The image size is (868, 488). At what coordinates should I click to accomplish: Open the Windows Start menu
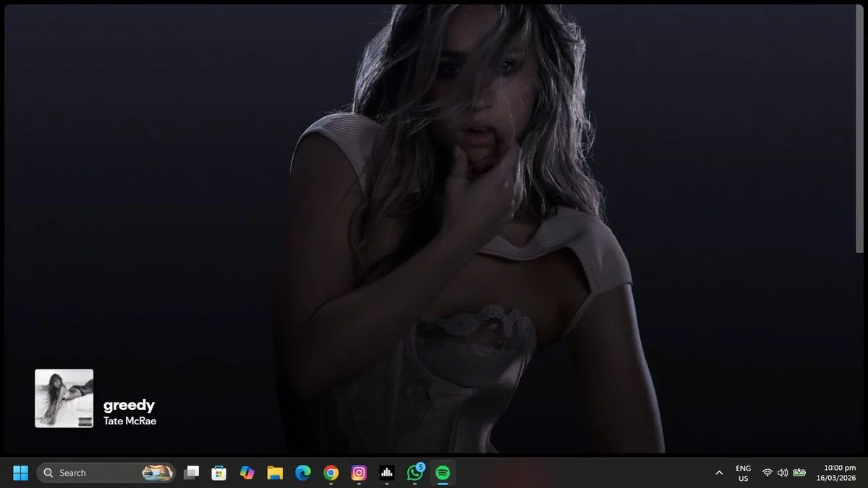tap(20, 473)
